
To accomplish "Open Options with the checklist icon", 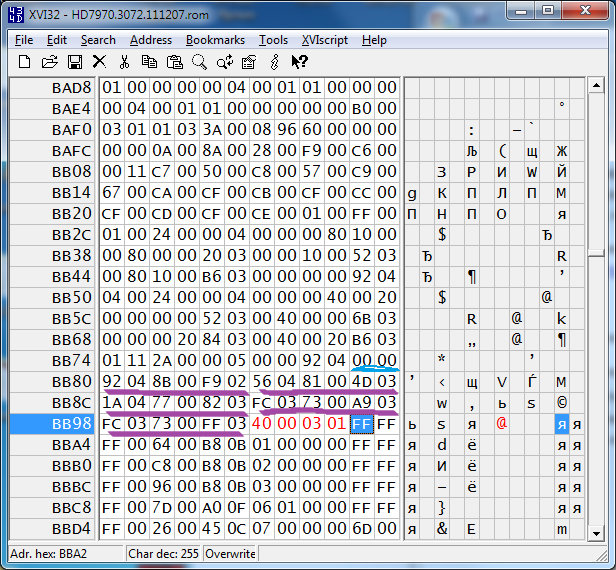I will 249,62.
